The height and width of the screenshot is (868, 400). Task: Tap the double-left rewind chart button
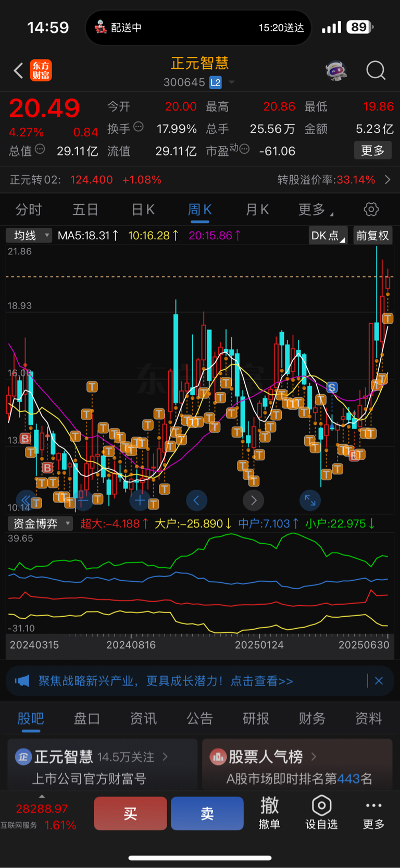coord(26,500)
